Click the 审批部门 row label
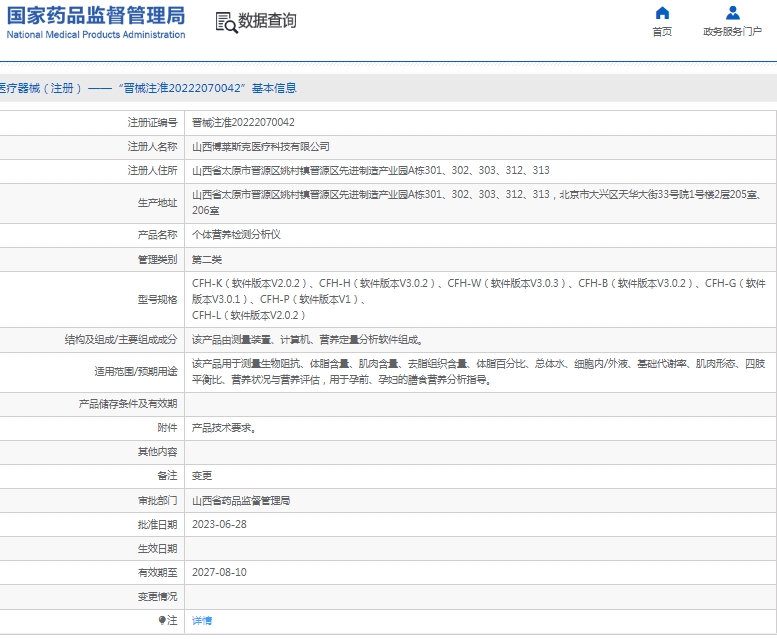Image resolution: width=777 pixels, height=639 pixels. pos(157,501)
